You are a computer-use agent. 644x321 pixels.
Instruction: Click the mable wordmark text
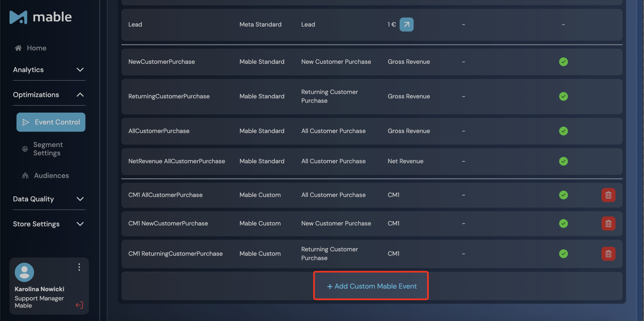point(52,17)
